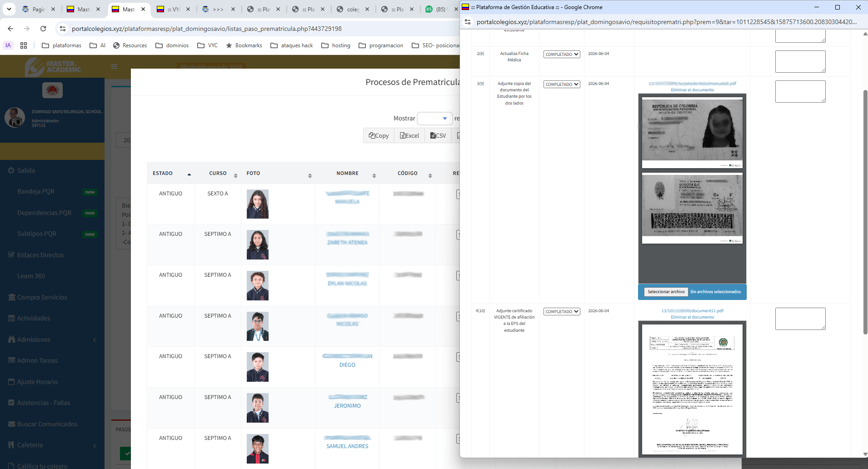
Task: Click the hamburger menu icon beside the Master Academic logo
Action: tap(114, 67)
